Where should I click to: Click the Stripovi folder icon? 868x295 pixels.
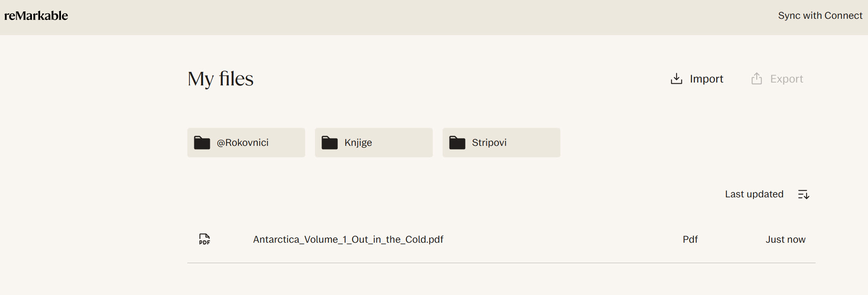(457, 143)
